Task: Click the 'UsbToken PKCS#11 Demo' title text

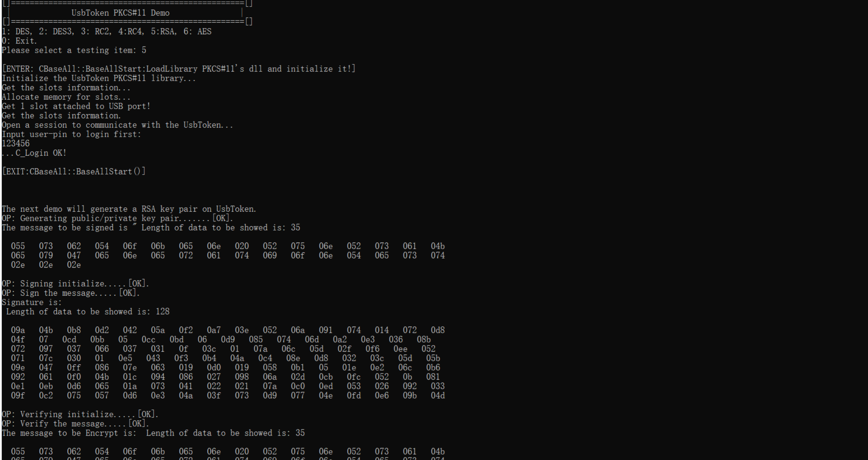Action: (x=120, y=13)
